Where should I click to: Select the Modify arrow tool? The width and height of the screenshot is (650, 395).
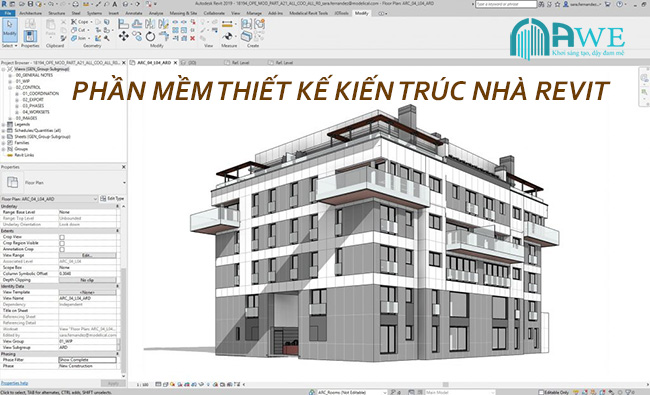pyautogui.click(x=10, y=29)
